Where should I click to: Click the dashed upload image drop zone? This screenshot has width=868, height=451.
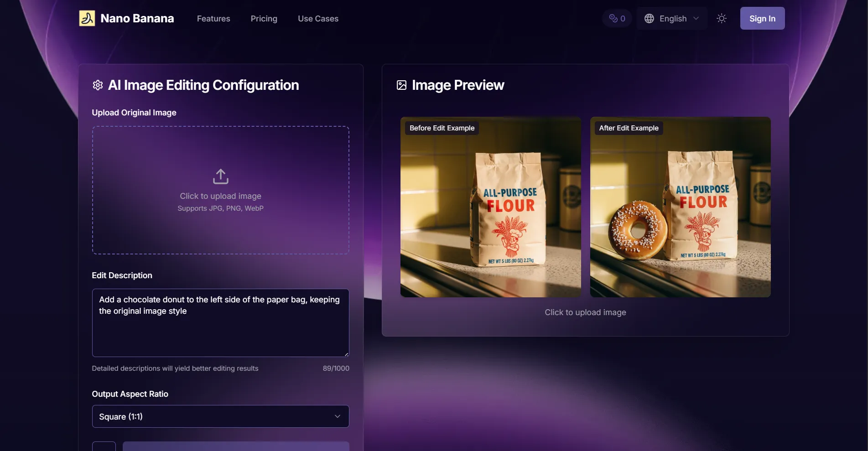[x=221, y=190]
